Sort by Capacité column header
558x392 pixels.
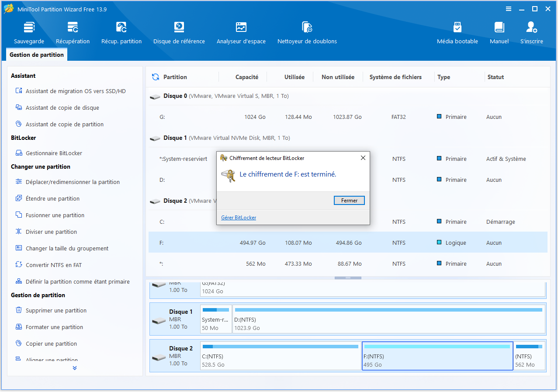tap(247, 77)
